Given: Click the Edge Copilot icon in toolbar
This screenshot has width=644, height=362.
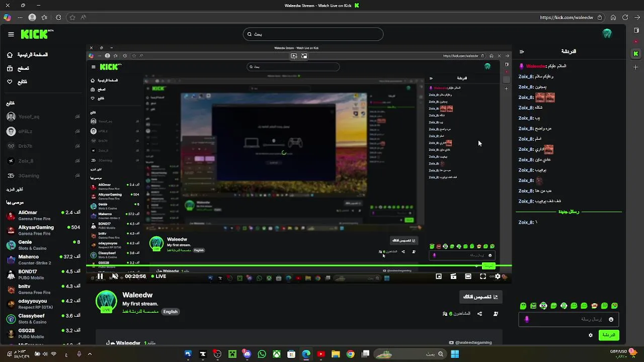Looking at the screenshot, I should tap(7, 17).
